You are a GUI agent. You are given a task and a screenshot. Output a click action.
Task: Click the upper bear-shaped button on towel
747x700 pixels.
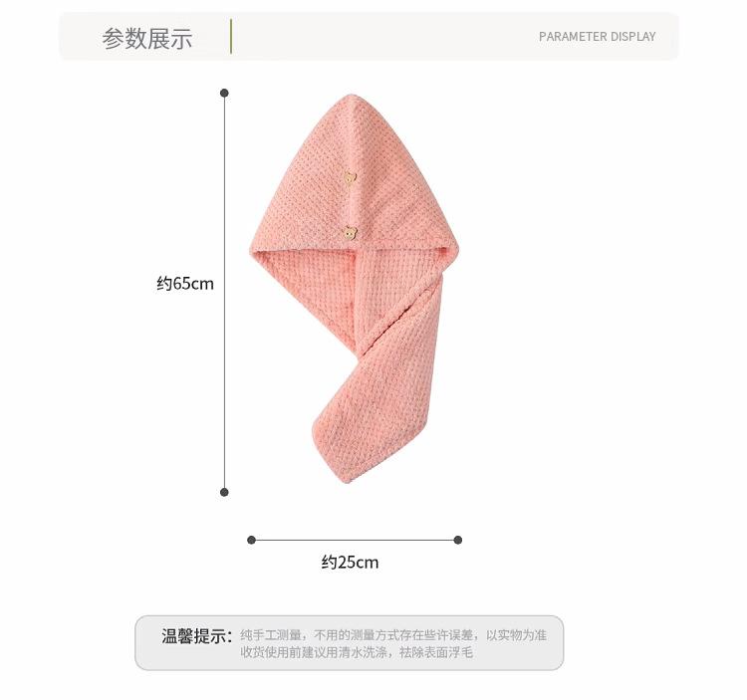(x=351, y=177)
